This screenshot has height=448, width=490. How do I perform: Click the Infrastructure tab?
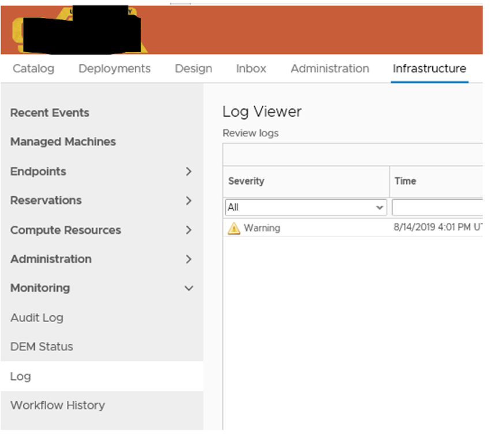429,69
